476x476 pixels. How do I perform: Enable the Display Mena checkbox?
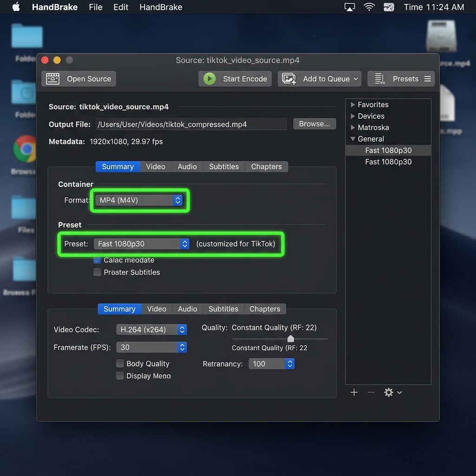[x=120, y=376]
